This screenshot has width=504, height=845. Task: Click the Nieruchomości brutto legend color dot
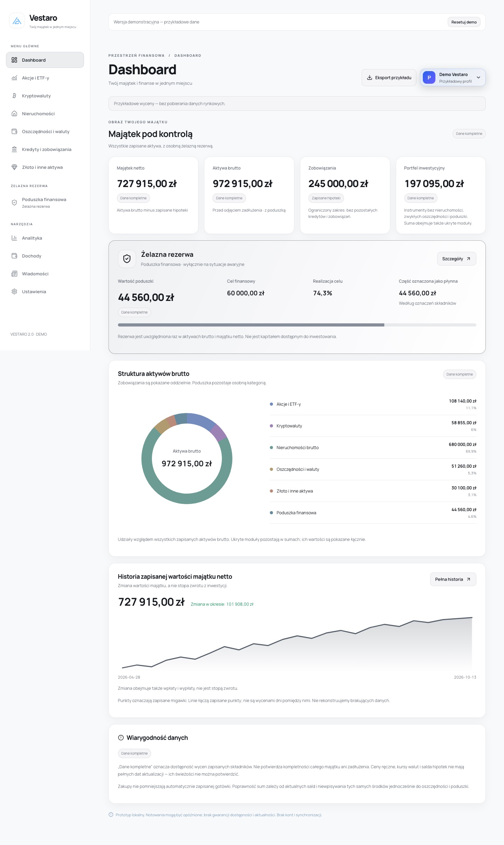[x=271, y=447]
